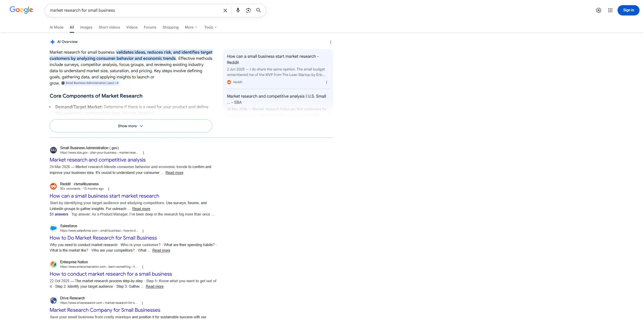Image resolution: width=644 pixels, height=320 pixels.
Task: Click Read more on SBA snippet
Action: coord(174,173)
